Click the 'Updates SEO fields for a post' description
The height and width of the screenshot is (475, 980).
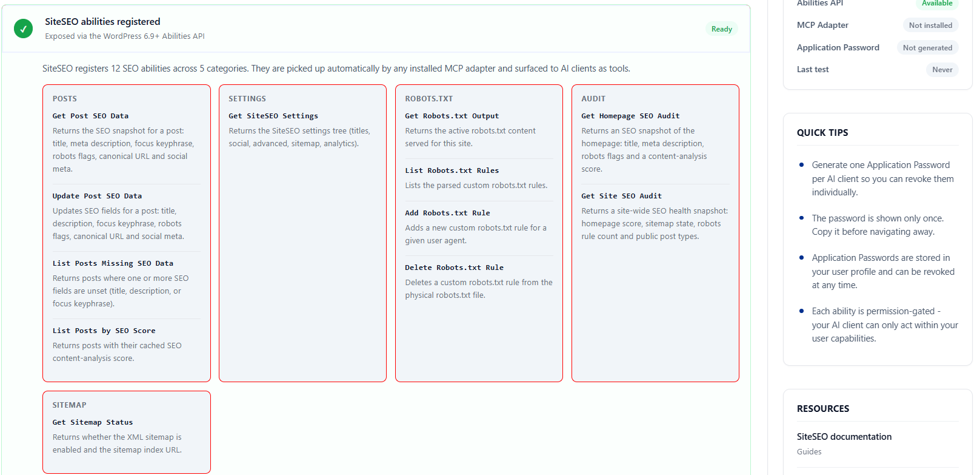coord(119,224)
